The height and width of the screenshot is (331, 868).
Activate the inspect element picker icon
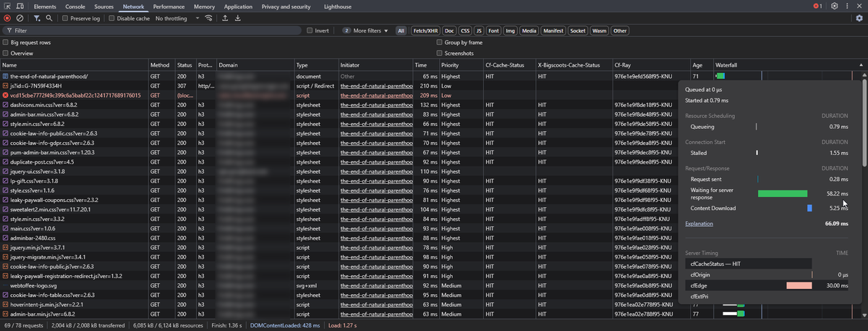7,7
